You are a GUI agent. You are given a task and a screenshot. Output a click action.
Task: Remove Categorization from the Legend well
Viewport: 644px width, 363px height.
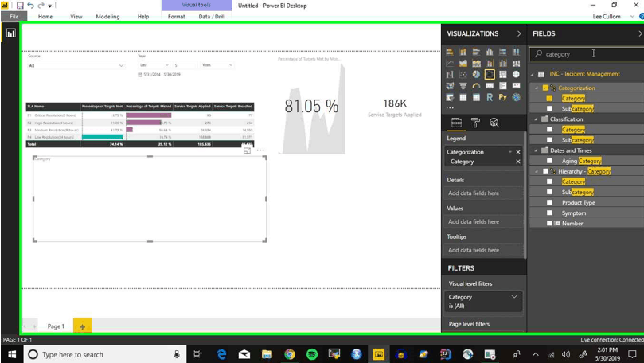tap(518, 152)
